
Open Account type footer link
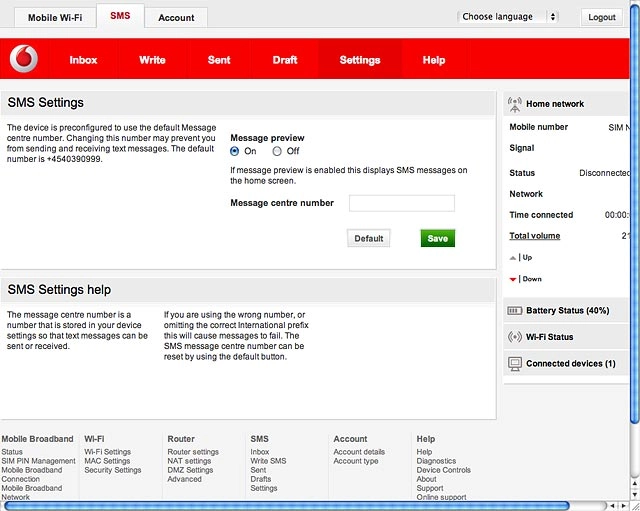click(356, 461)
